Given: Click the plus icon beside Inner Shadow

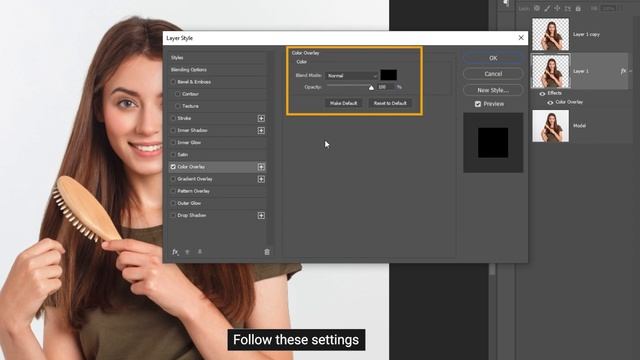Looking at the screenshot, I should 261,131.
